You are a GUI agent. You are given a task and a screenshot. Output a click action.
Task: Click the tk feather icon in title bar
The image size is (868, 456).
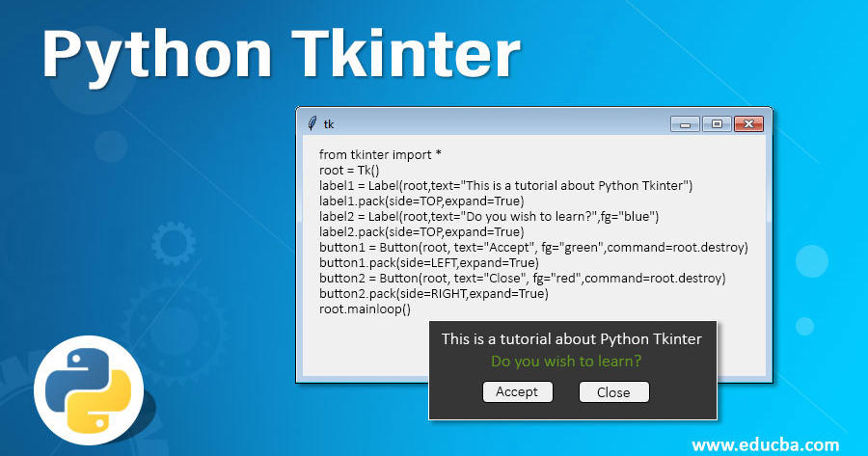pos(312,123)
